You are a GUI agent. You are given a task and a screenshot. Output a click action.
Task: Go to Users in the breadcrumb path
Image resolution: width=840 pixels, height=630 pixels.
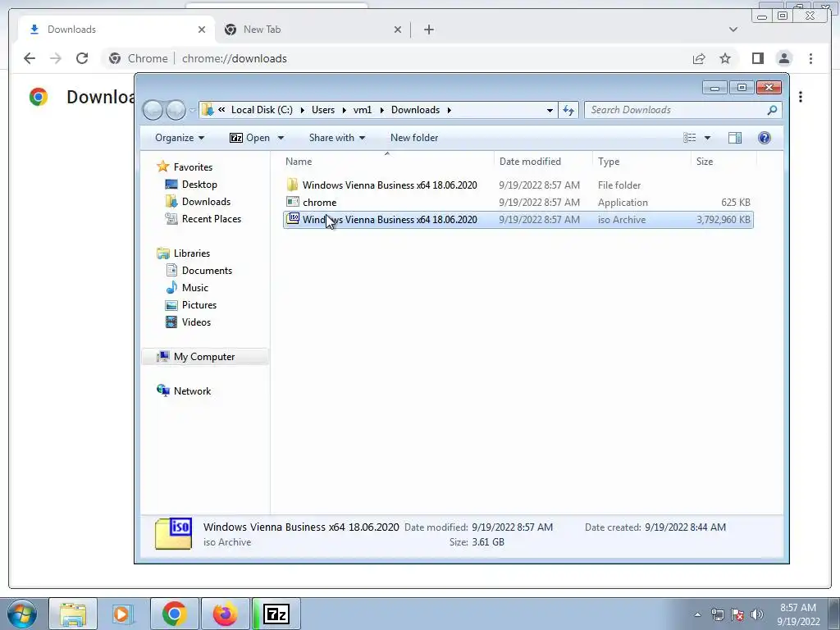coord(323,110)
